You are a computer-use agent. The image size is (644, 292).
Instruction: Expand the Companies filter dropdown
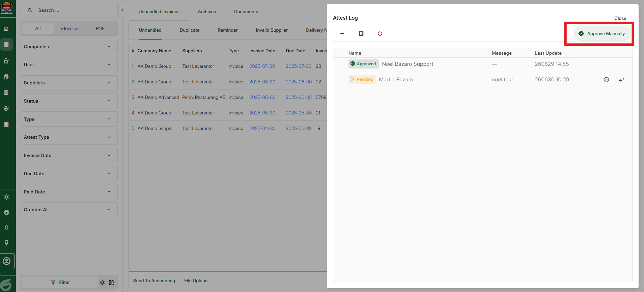pos(69,47)
